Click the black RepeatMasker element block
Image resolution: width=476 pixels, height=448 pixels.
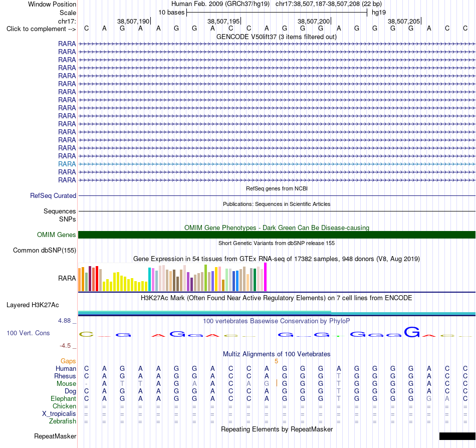point(457,436)
